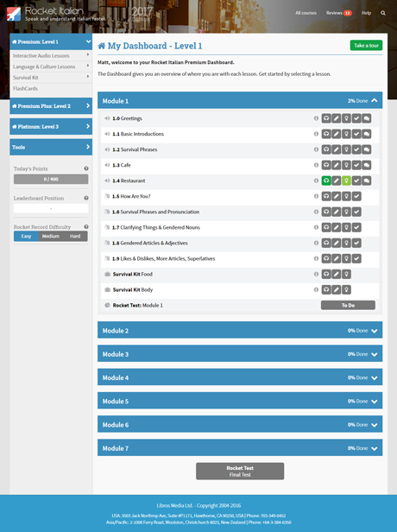Open headphones audio icon for 1.0 Greetings
This screenshot has height=532, width=397.
coord(326,118)
